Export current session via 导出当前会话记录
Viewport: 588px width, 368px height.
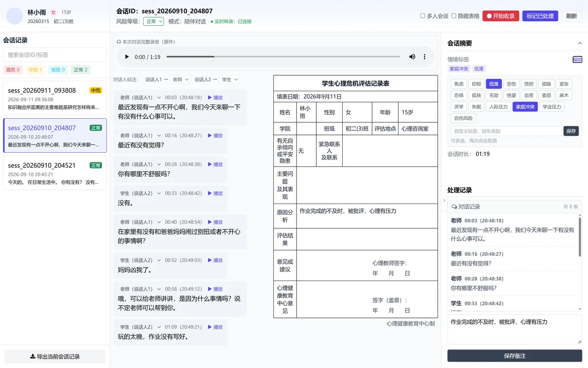(55, 356)
